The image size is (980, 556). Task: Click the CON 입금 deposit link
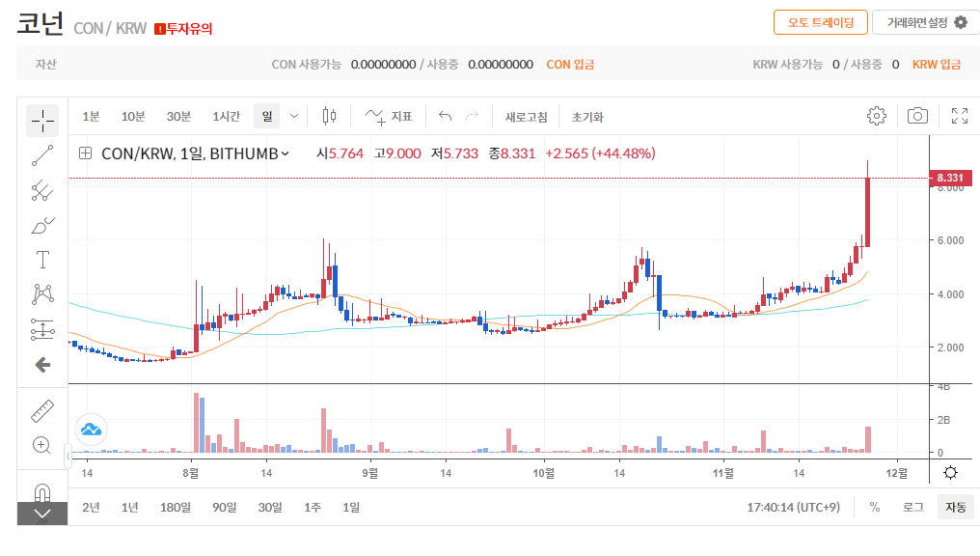570,65
